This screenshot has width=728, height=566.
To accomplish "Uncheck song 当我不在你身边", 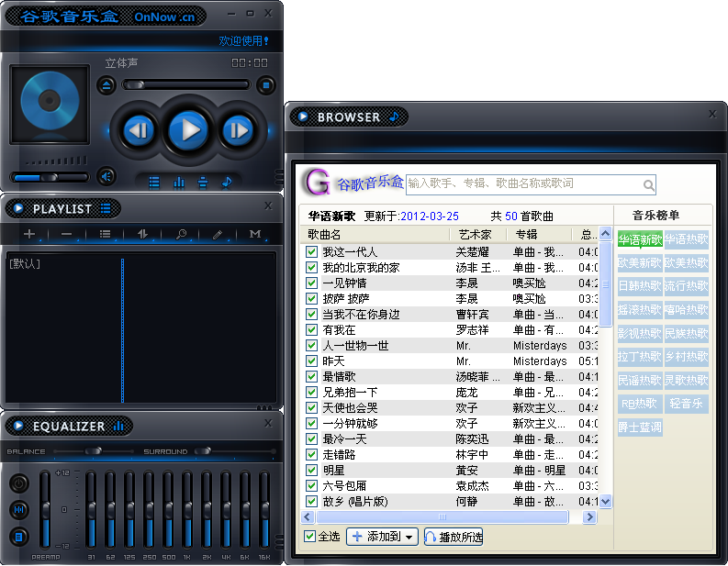I will (x=311, y=314).
